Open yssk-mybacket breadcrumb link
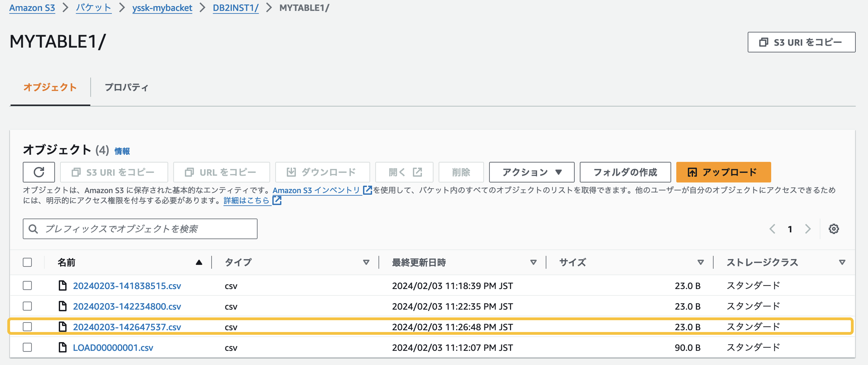Viewport: 868px width, 365px height. click(162, 8)
